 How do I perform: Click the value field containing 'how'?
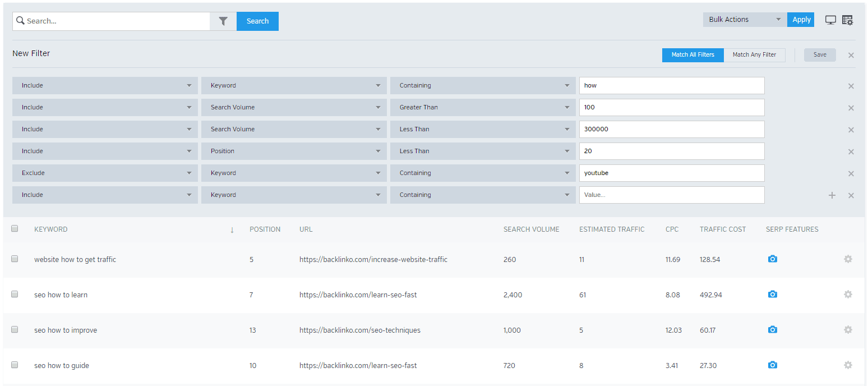click(672, 86)
